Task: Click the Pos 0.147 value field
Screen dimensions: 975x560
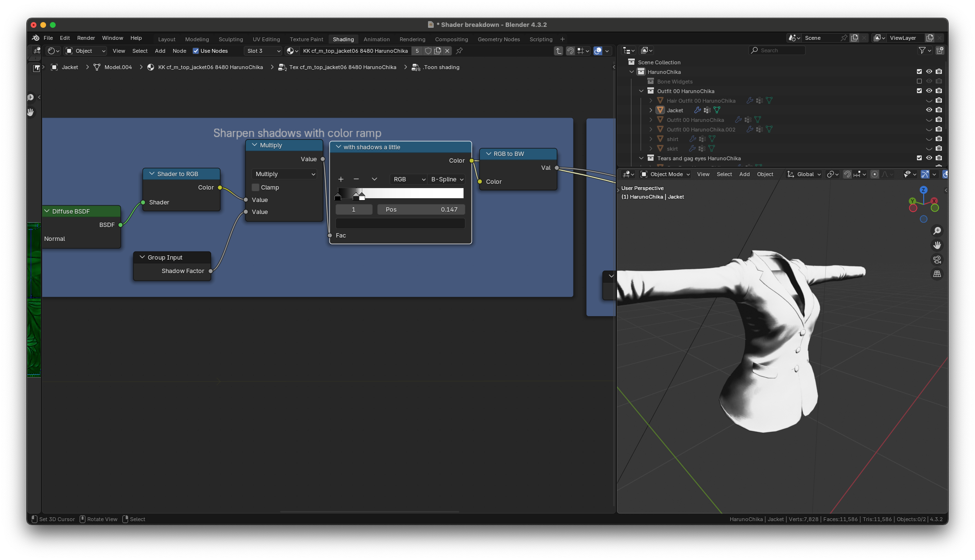Action: [421, 210]
